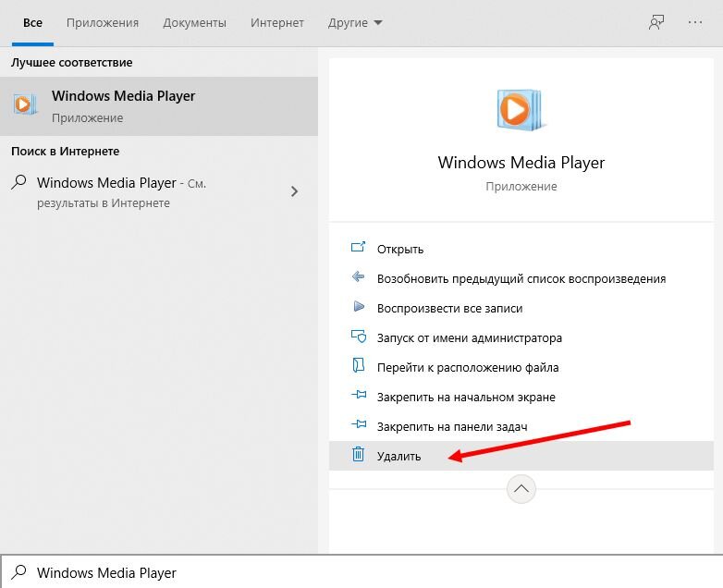
Task: Click the play triangle icon for all records
Action: point(359,306)
